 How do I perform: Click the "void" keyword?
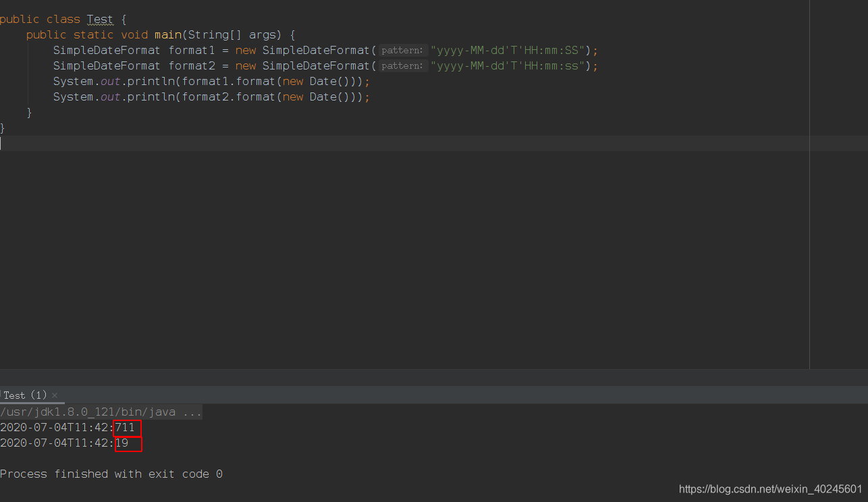pos(134,35)
